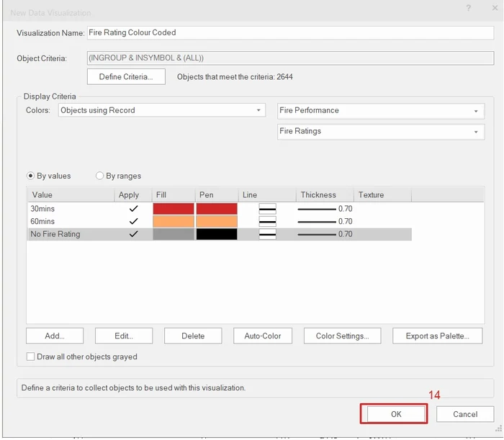
Task: Sort by the Value column header
Action: pyautogui.click(x=70, y=195)
